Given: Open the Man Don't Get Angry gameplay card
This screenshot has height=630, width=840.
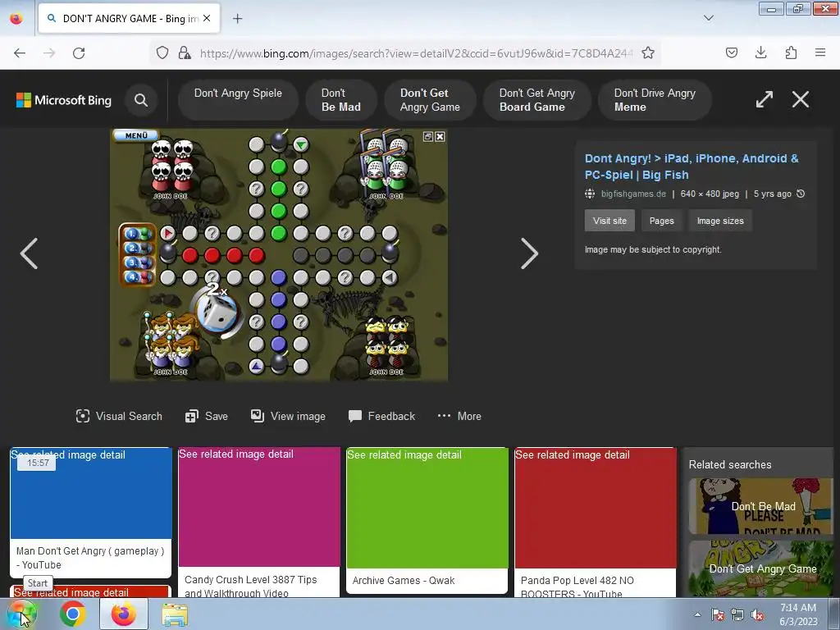Looking at the screenshot, I should click(91, 513).
